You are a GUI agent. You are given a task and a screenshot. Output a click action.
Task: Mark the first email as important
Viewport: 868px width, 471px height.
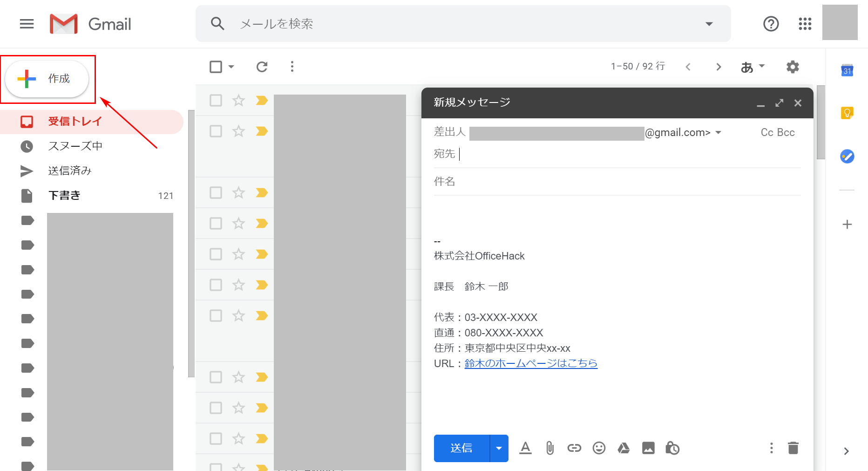point(262,100)
